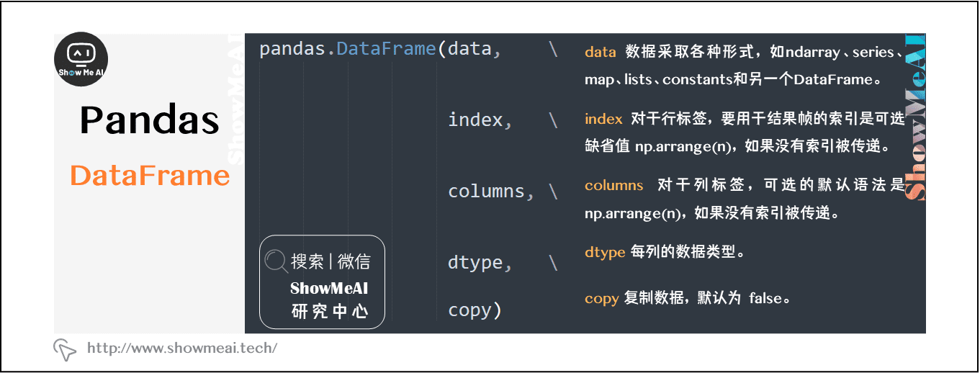Image resolution: width=980 pixels, height=373 pixels.
Task: Click the 'index,' code parameter
Action: coord(480,120)
